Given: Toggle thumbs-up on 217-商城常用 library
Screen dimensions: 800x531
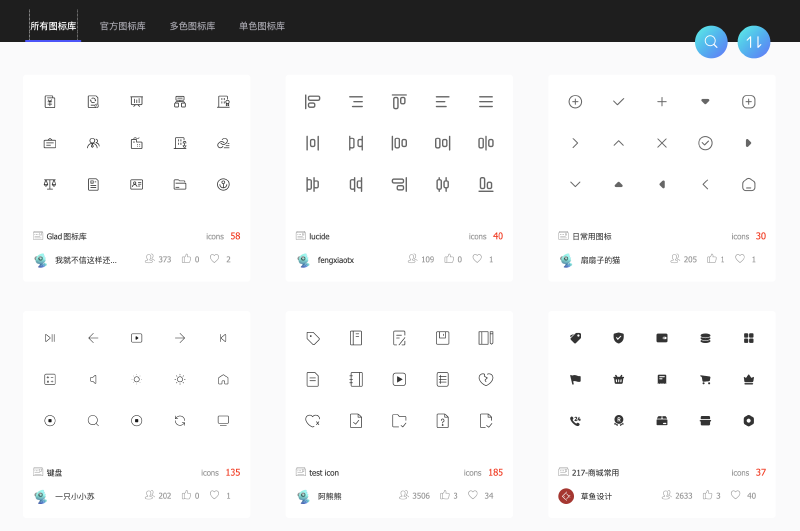Looking at the screenshot, I should pos(707,495).
